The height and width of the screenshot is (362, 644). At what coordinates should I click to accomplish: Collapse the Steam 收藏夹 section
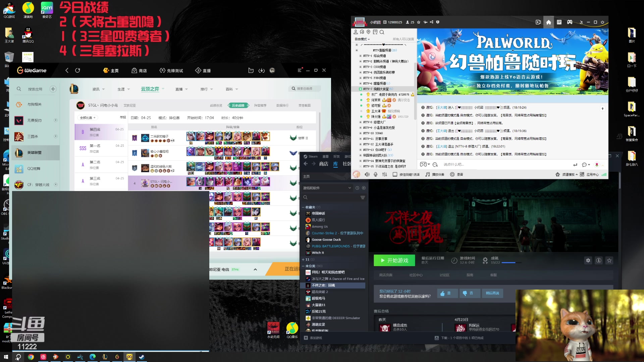coord(303,207)
